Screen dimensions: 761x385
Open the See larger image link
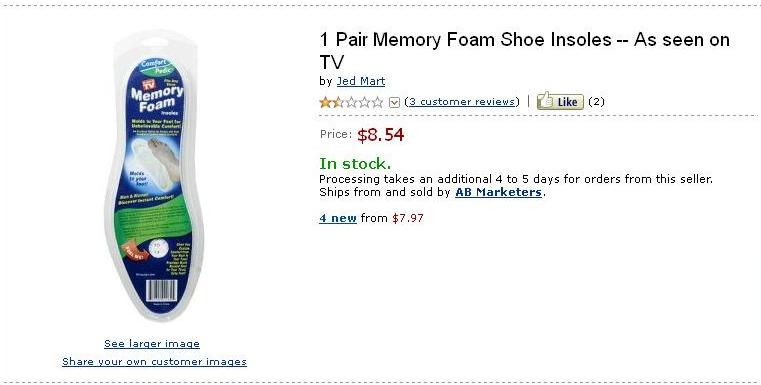point(152,344)
